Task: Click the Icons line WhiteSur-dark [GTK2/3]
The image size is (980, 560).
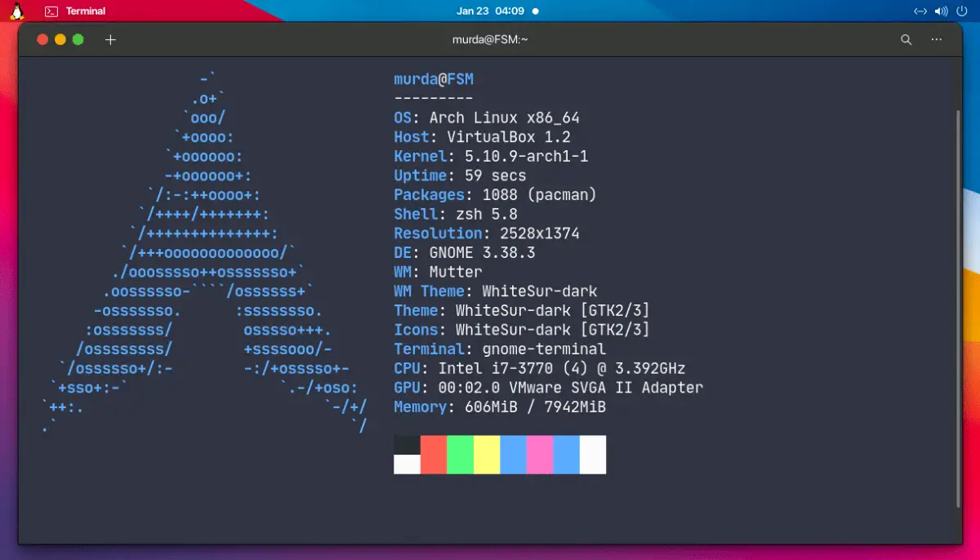Action: 522,330
